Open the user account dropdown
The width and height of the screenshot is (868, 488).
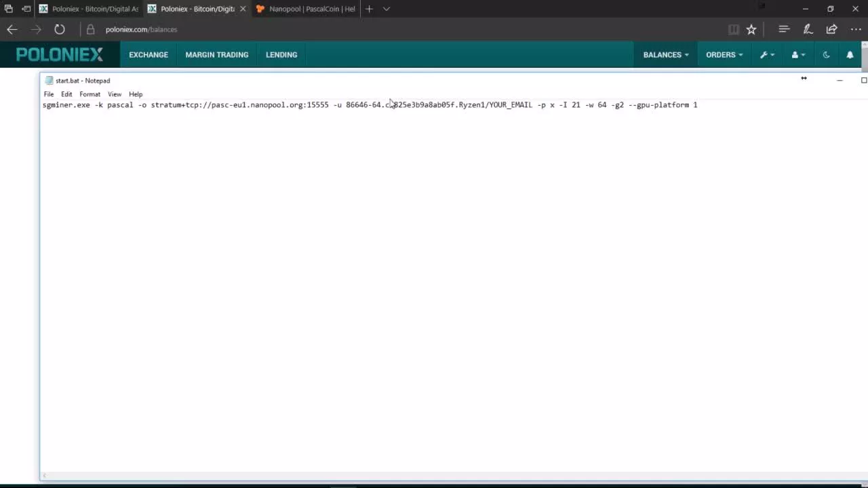pos(799,55)
